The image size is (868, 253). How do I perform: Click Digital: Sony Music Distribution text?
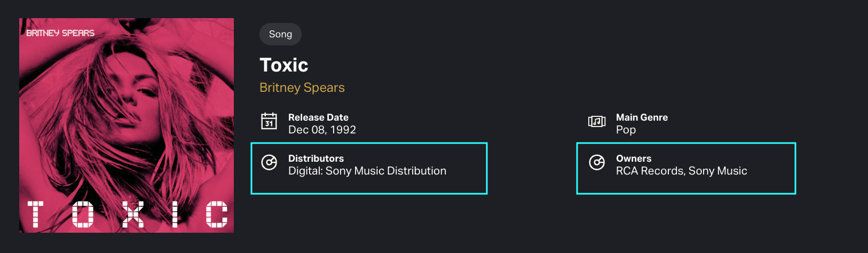pos(367,171)
